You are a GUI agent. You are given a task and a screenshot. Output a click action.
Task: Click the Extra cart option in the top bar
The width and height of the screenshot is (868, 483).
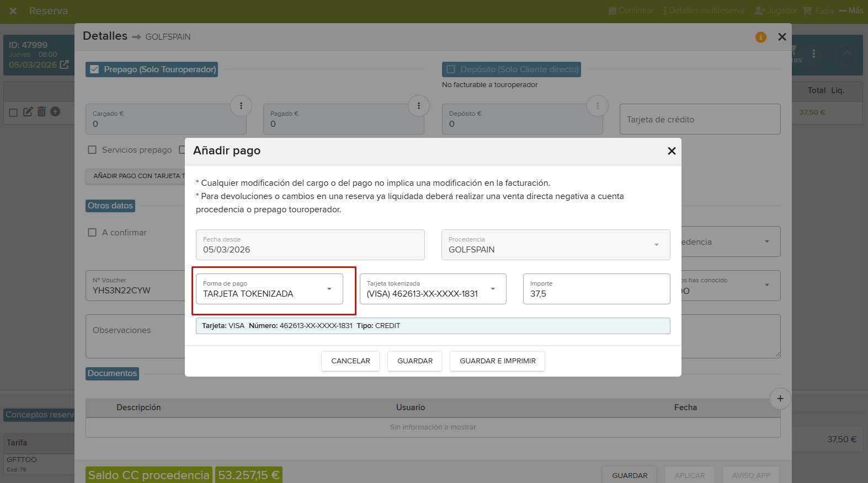click(x=818, y=10)
